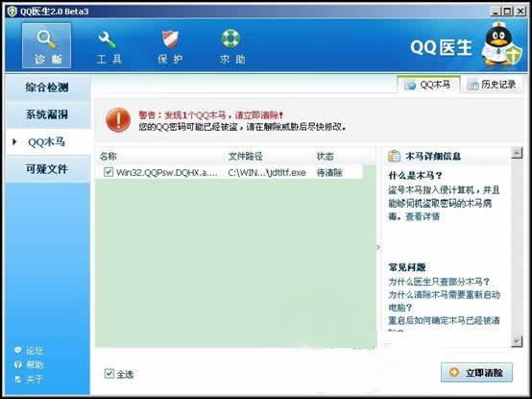Open the 查看详情 link
Viewport: 532px width, 399px height.
[423, 216]
